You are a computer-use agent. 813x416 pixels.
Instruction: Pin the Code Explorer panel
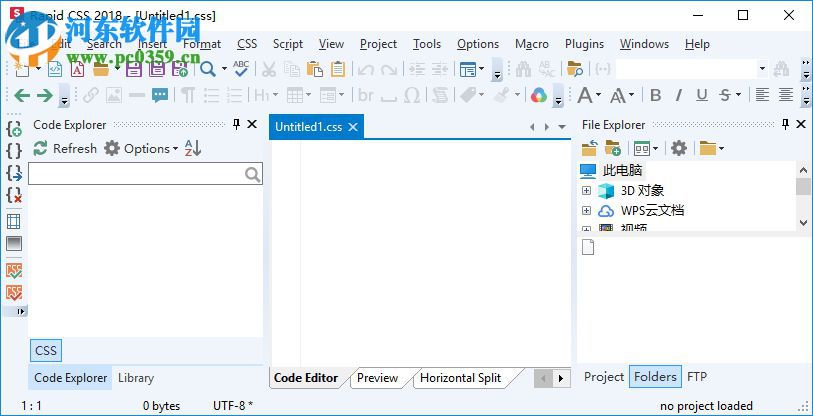(x=236, y=124)
